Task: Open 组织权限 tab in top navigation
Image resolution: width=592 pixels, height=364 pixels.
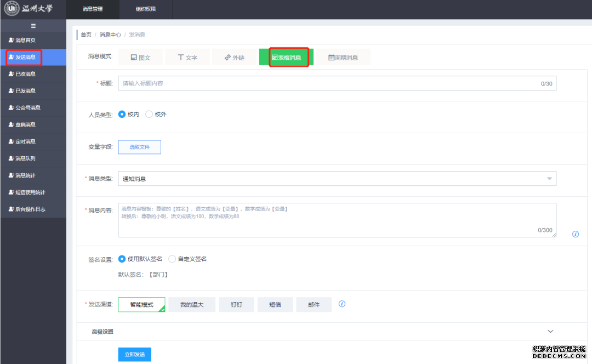Action: point(145,9)
